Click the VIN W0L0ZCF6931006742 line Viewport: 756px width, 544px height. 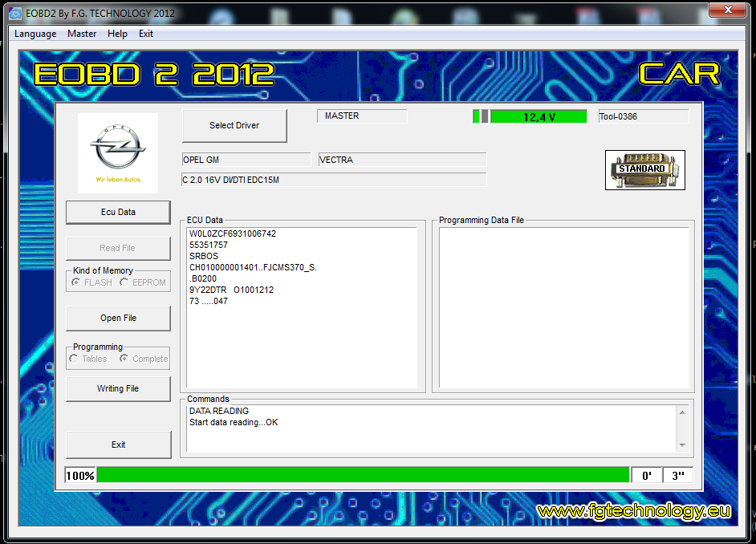coord(233,233)
